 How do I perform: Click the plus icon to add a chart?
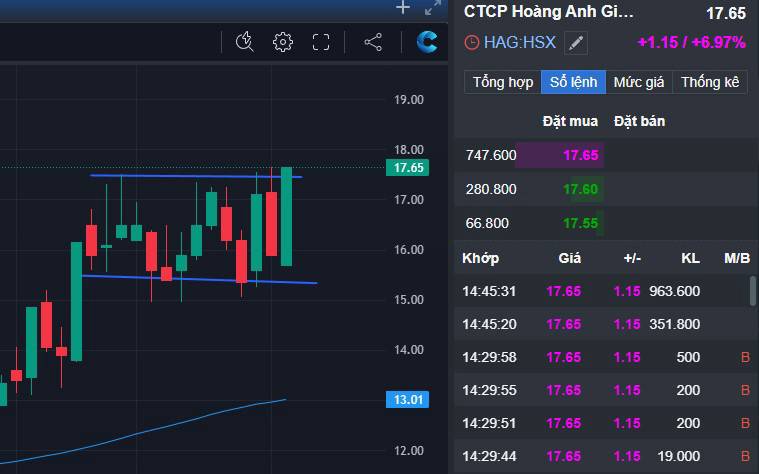(x=403, y=8)
